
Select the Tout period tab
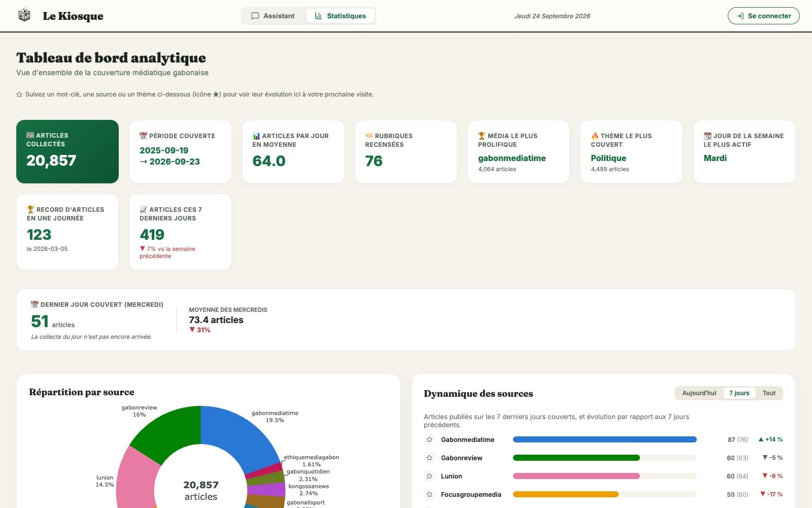(769, 393)
